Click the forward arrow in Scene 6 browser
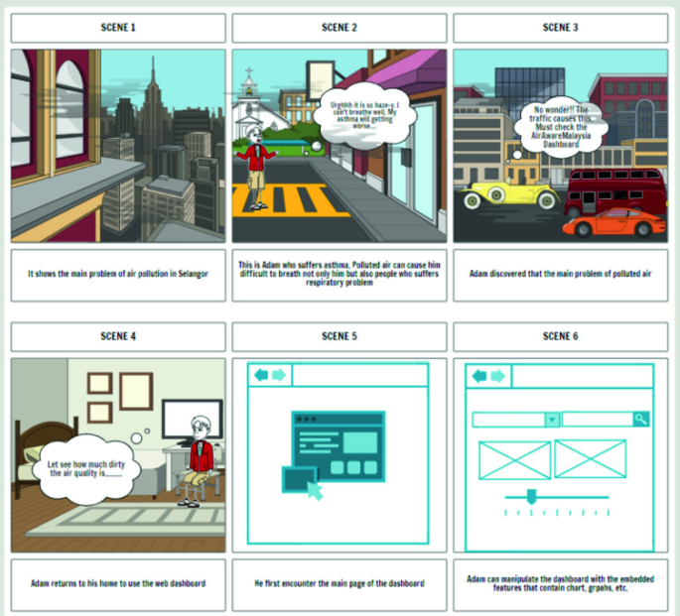Image resolution: width=680 pixels, height=616 pixels. pos(498,376)
